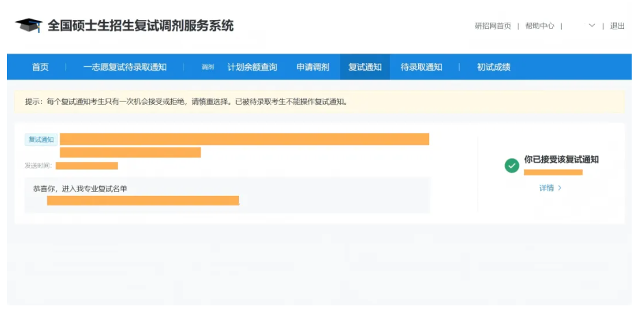644x317 pixels.
Task: Open the 帮助中心 link
Action: (540, 26)
